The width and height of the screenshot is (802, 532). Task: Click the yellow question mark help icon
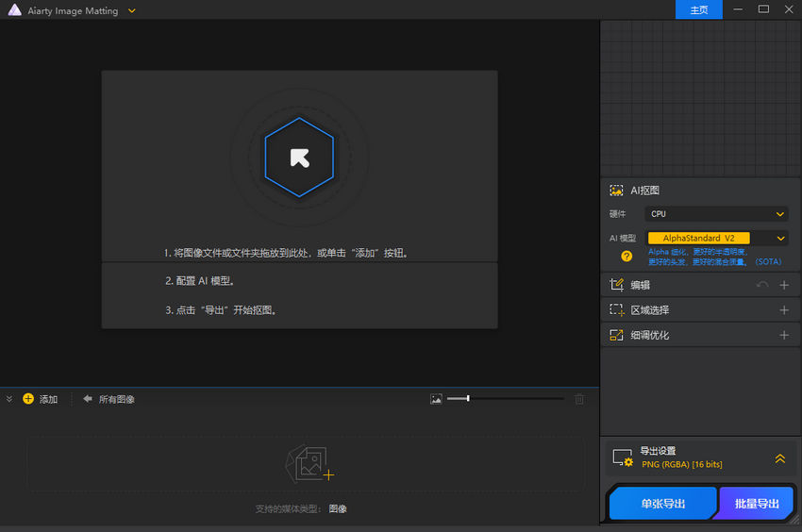[x=627, y=257]
